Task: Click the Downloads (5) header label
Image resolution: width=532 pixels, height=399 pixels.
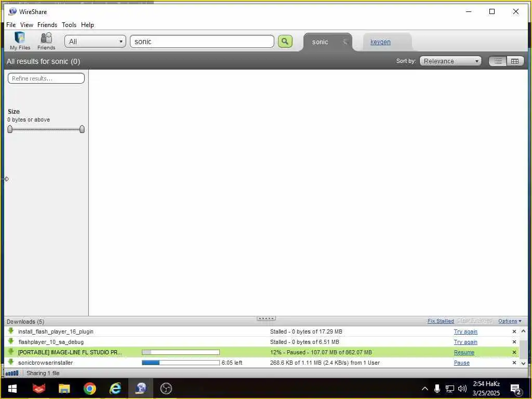Action: click(x=25, y=322)
